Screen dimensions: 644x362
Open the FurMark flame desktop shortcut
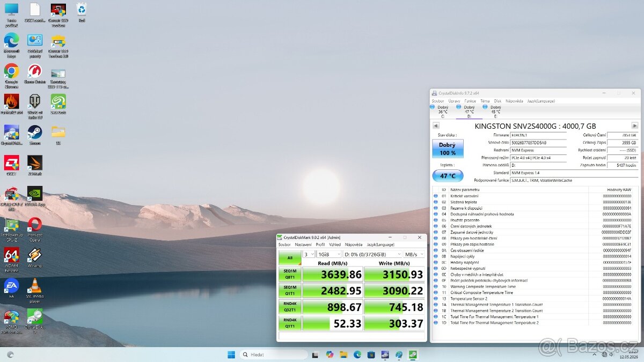(x=11, y=104)
